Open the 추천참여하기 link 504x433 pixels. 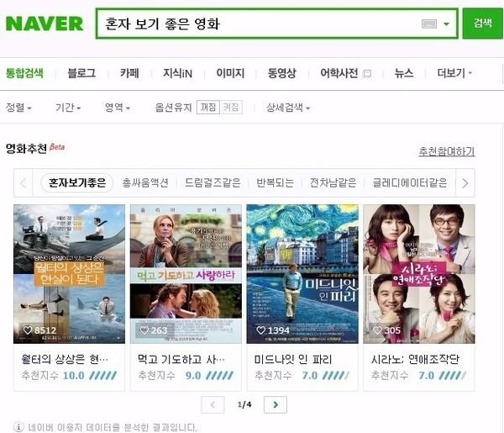(447, 150)
